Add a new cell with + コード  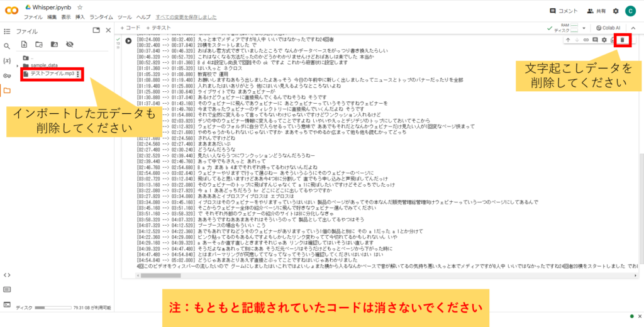tap(129, 28)
